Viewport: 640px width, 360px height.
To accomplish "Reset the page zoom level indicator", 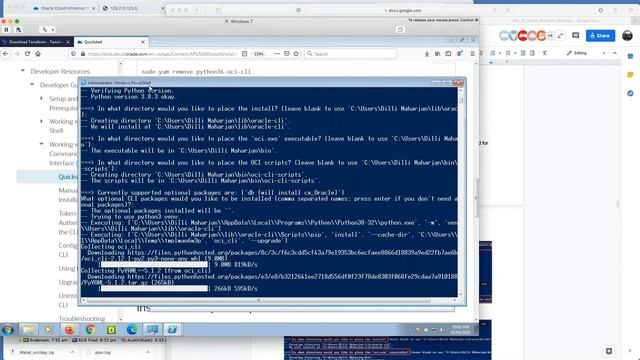I will pos(259,53).
